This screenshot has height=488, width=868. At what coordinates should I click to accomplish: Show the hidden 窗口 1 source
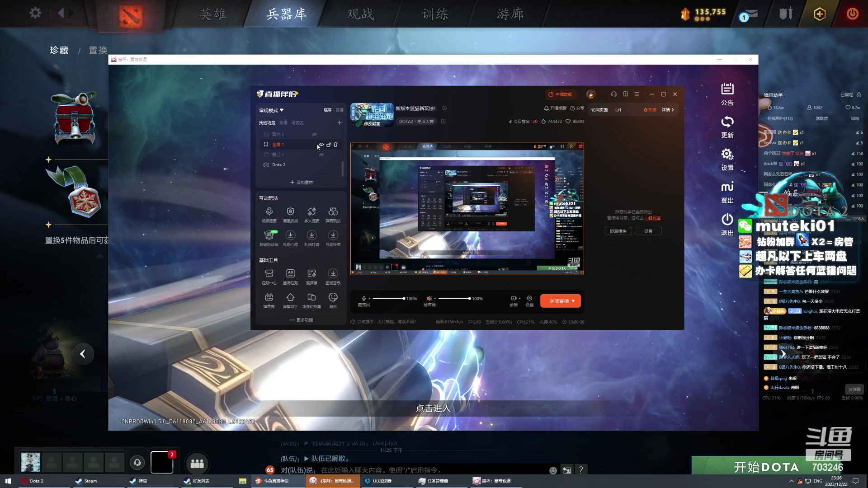pyautogui.click(x=321, y=155)
